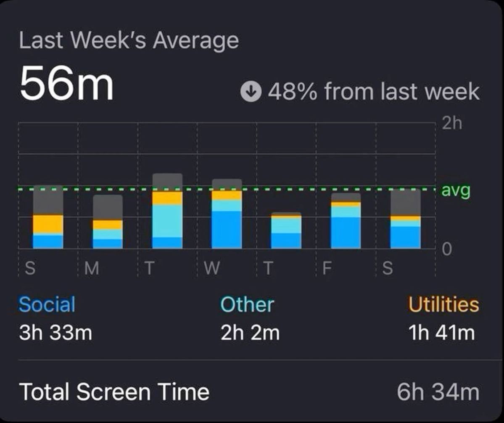Tap the 6h 34m total value
This screenshot has width=504, height=423.
[438, 392]
